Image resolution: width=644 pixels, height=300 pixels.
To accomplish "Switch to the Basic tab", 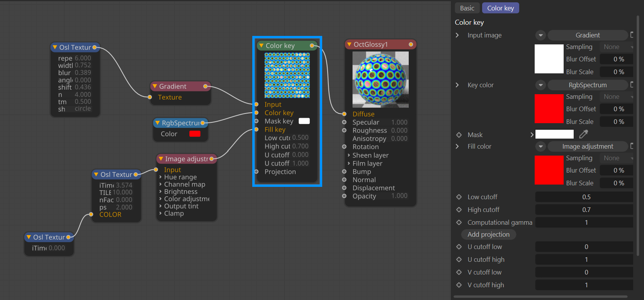I will pyautogui.click(x=467, y=8).
